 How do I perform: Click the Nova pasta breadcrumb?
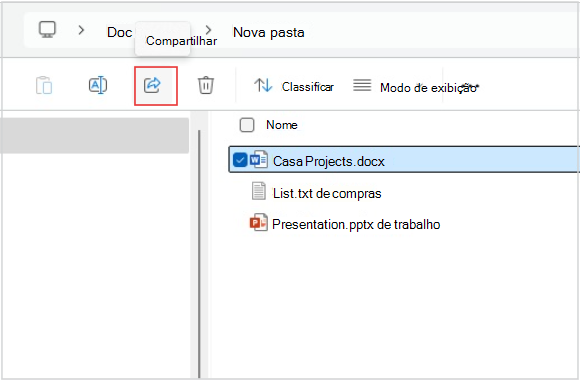[x=269, y=33]
